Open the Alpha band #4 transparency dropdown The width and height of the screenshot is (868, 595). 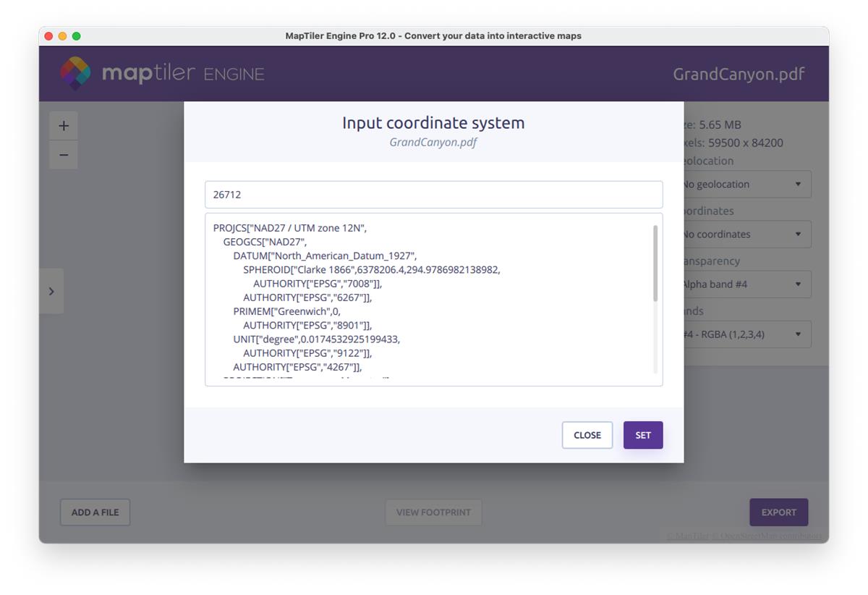[x=746, y=284]
